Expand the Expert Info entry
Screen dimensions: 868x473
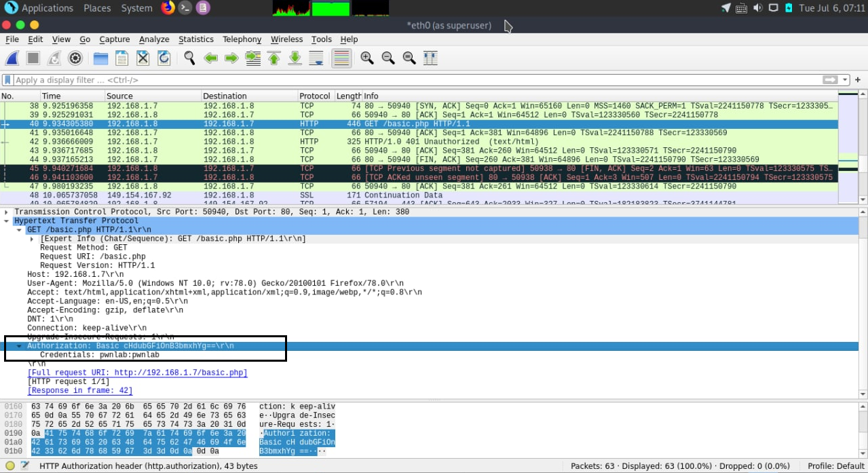32,239
